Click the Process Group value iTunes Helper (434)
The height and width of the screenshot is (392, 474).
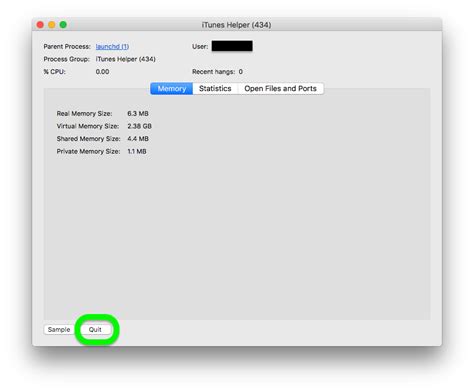coord(125,59)
